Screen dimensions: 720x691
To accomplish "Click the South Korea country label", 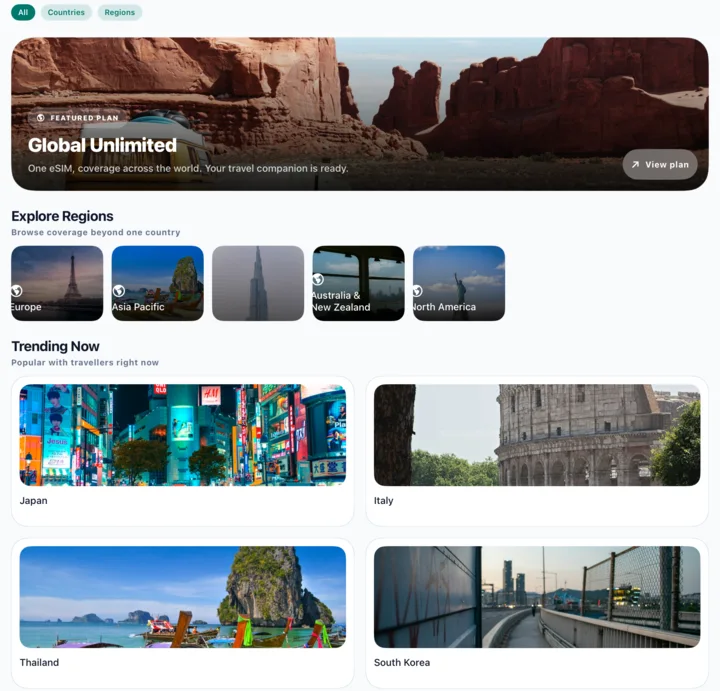I will click(402, 663).
